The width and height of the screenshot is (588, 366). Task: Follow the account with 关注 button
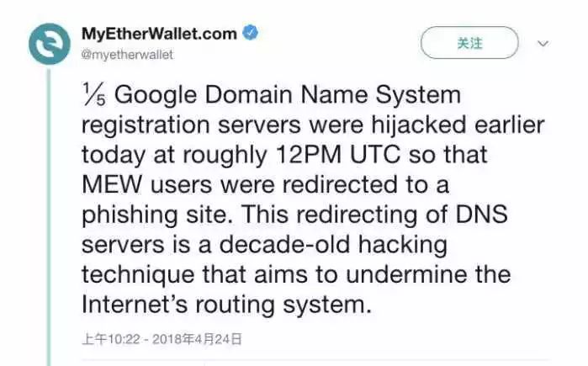(469, 43)
